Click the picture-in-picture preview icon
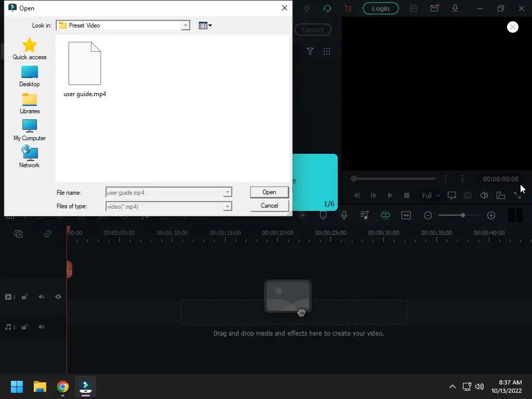Image resolution: width=532 pixels, height=399 pixels. [501, 195]
